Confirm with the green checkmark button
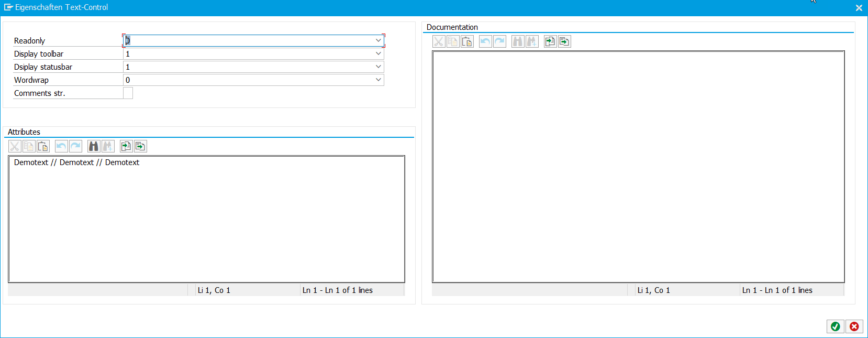 pyautogui.click(x=836, y=326)
